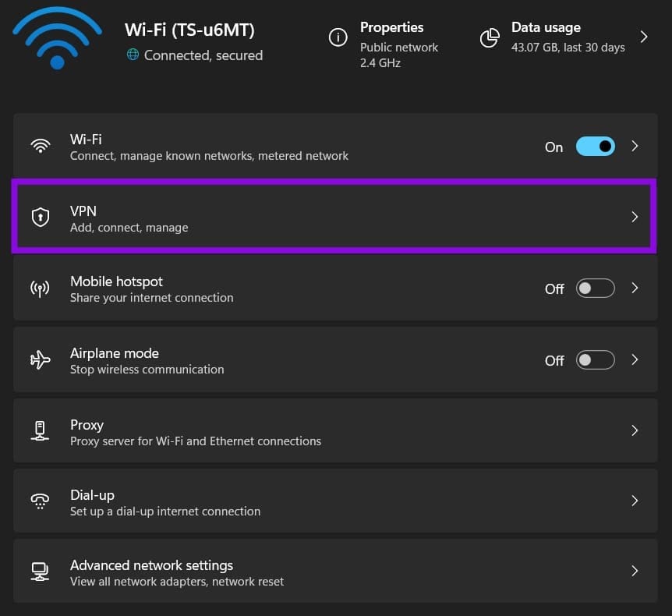Click '43.07 GB, last 30 days' text
This screenshot has width=672, height=616.
coord(568,47)
